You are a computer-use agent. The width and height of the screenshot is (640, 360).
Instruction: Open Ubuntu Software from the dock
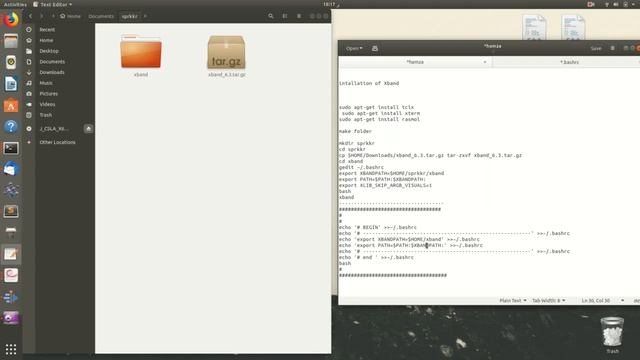tap(11, 105)
